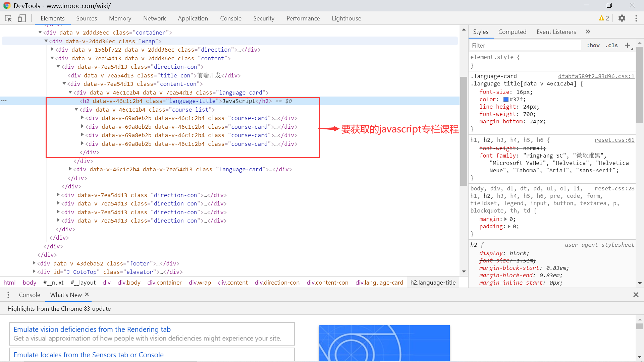Screen dimensions: 644x362
Task: Open the Event Listeners tab
Action: coord(556,32)
